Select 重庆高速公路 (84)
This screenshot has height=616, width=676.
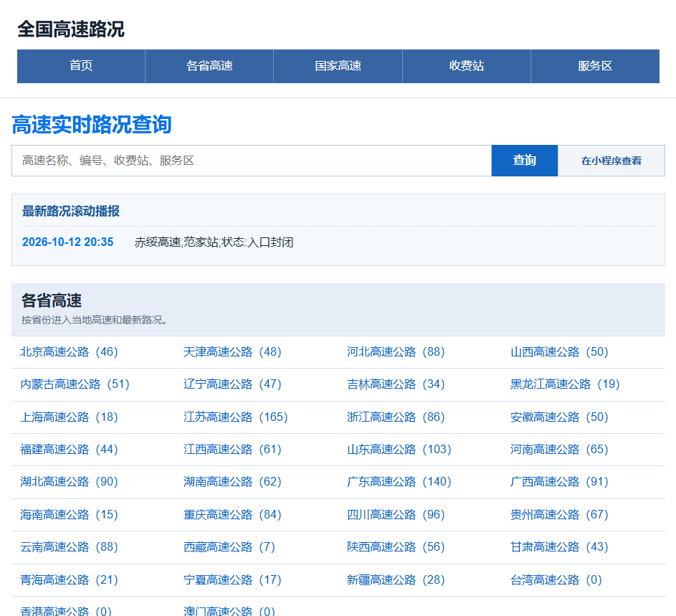tap(232, 515)
